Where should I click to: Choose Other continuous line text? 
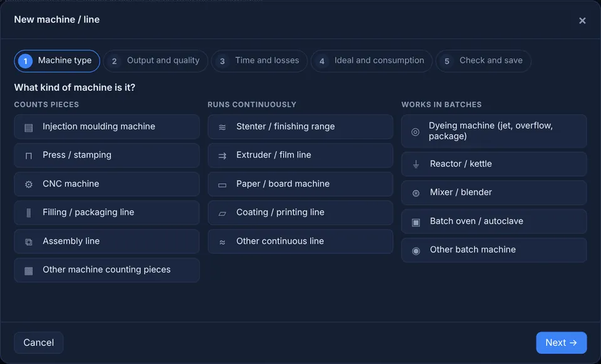point(280,241)
